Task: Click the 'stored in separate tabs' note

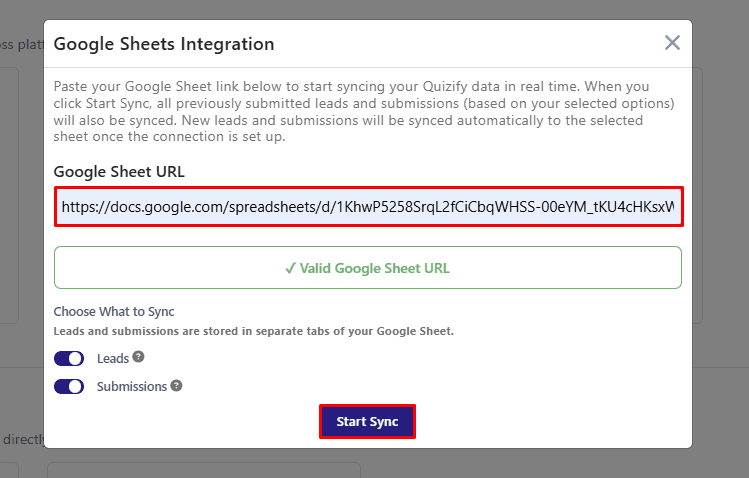Action: pyautogui.click(x=254, y=331)
